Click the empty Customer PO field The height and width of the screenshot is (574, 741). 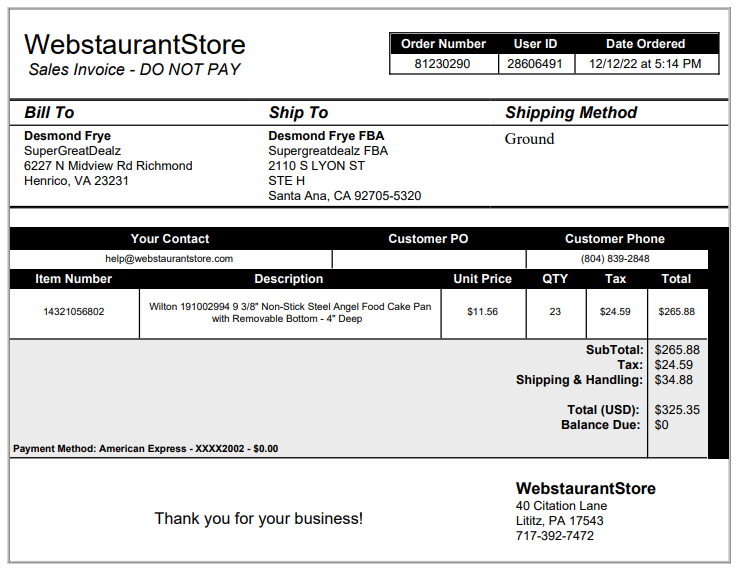pyautogui.click(x=429, y=259)
